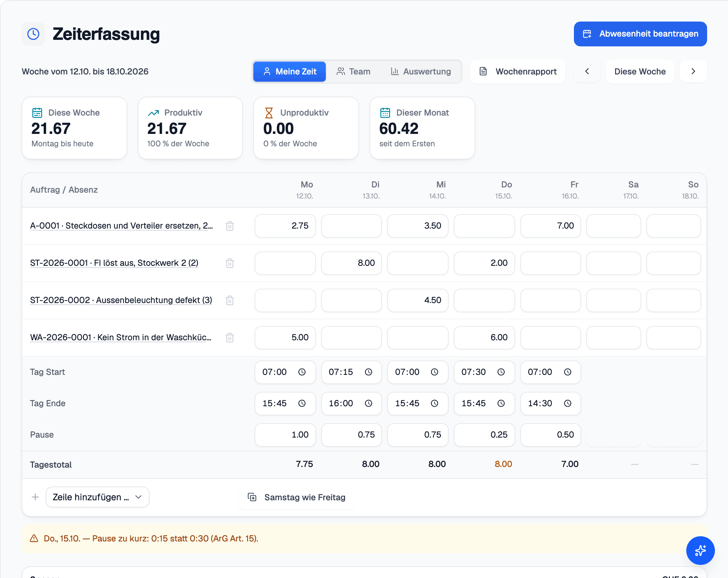Screen dimensions: 728x578
Task: Copy Friday with Samstag wie Freitag
Action: coord(296,497)
